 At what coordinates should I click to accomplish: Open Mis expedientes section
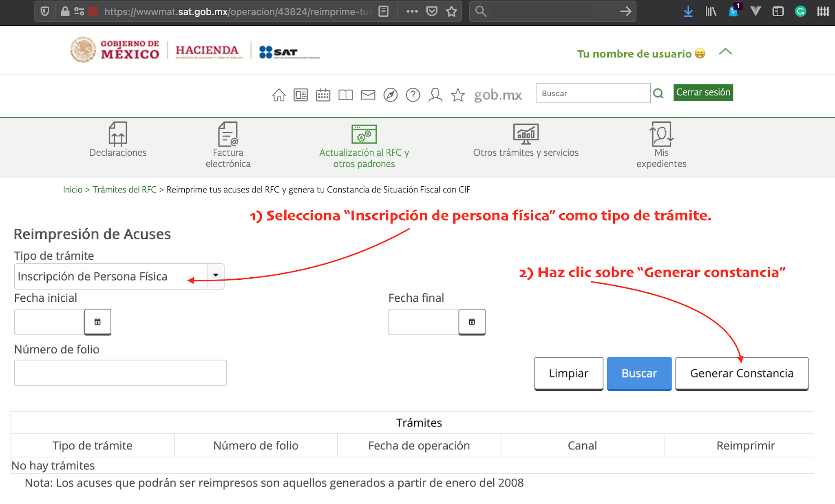(661, 146)
